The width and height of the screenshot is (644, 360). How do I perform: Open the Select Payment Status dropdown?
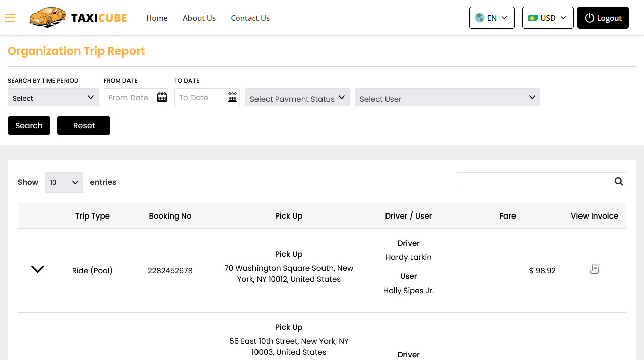(297, 98)
